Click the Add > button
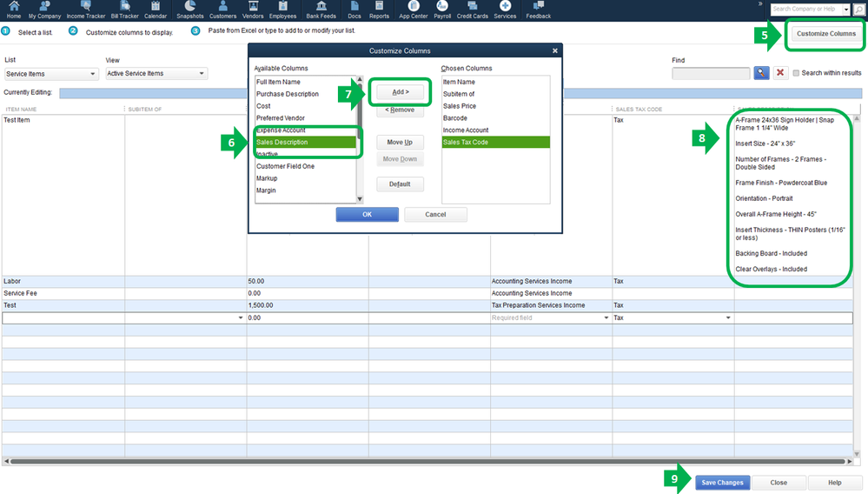Image resolution: width=868 pixels, height=494 pixels. tap(401, 92)
